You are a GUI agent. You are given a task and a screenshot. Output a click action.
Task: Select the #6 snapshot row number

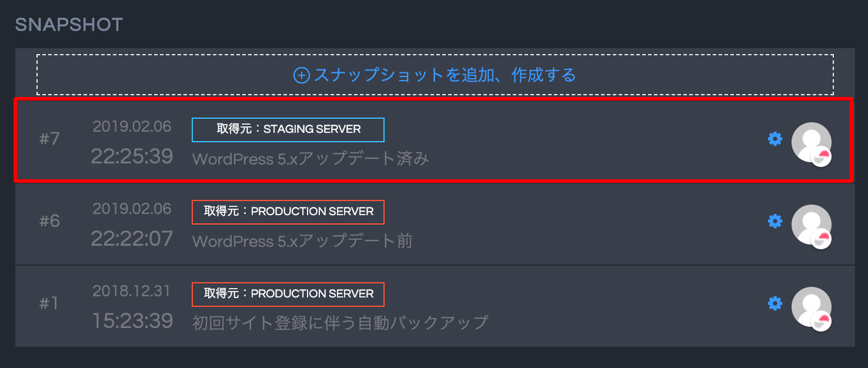(x=50, y=222)
